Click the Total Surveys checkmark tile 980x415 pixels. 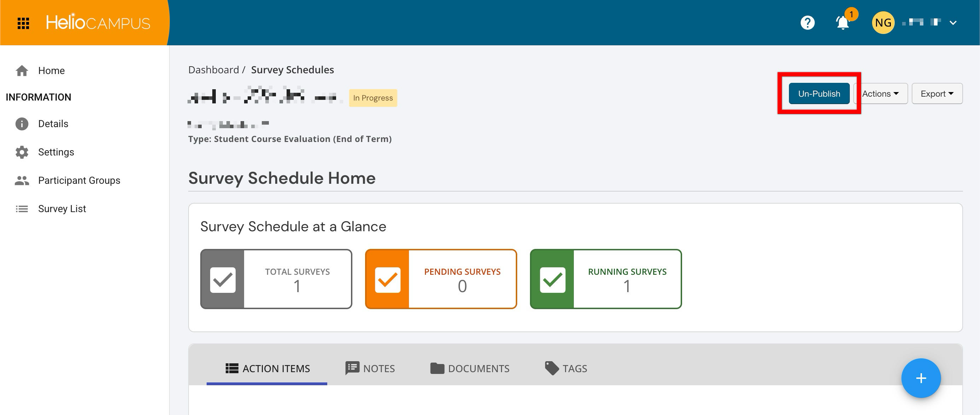(223, 279)
